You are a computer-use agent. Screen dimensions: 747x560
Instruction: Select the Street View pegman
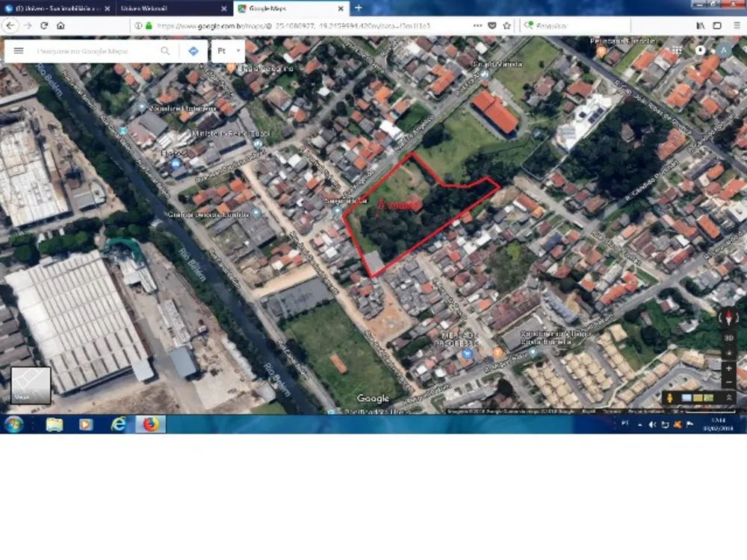[670, 398]
